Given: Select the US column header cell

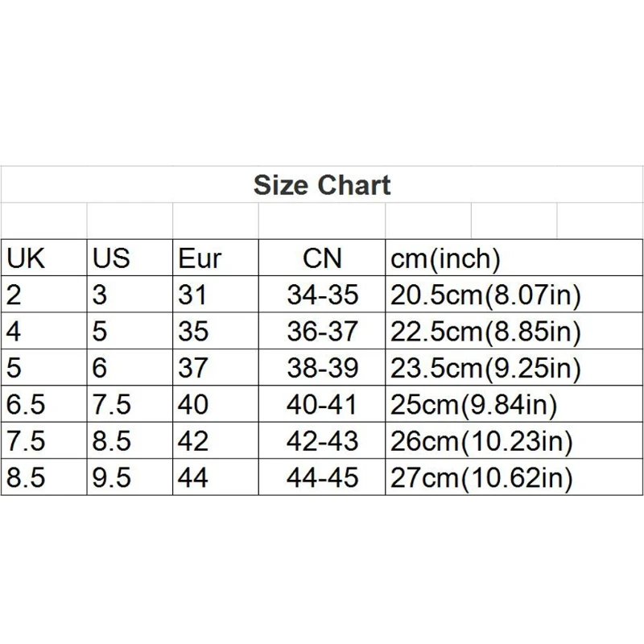Looking at the screenshot, I should coord(130,258).
